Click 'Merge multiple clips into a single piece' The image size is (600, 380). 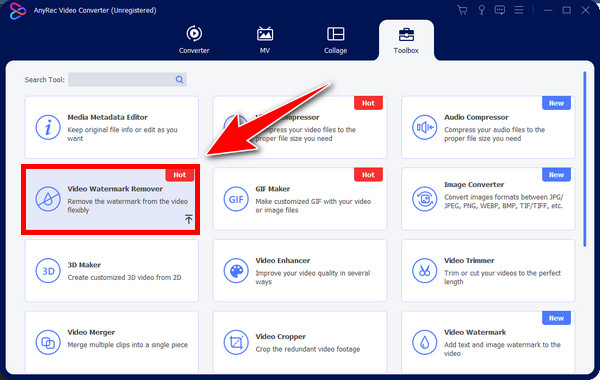tap(127, 345)
